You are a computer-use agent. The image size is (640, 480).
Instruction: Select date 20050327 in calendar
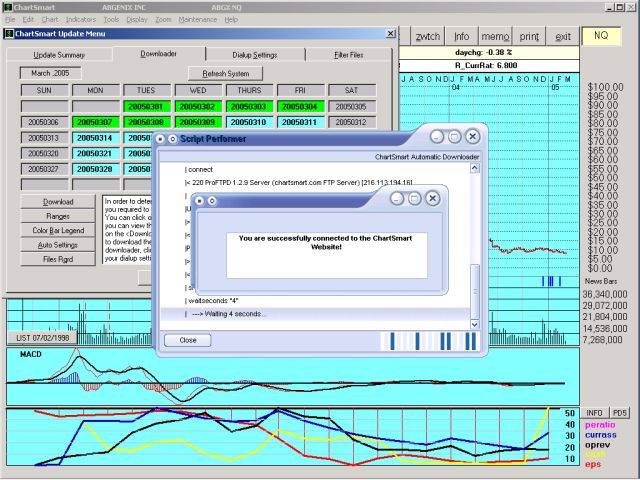coord(43,169)
